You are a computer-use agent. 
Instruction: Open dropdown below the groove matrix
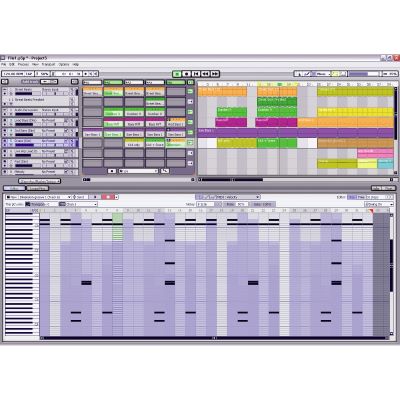coord(138,171)
